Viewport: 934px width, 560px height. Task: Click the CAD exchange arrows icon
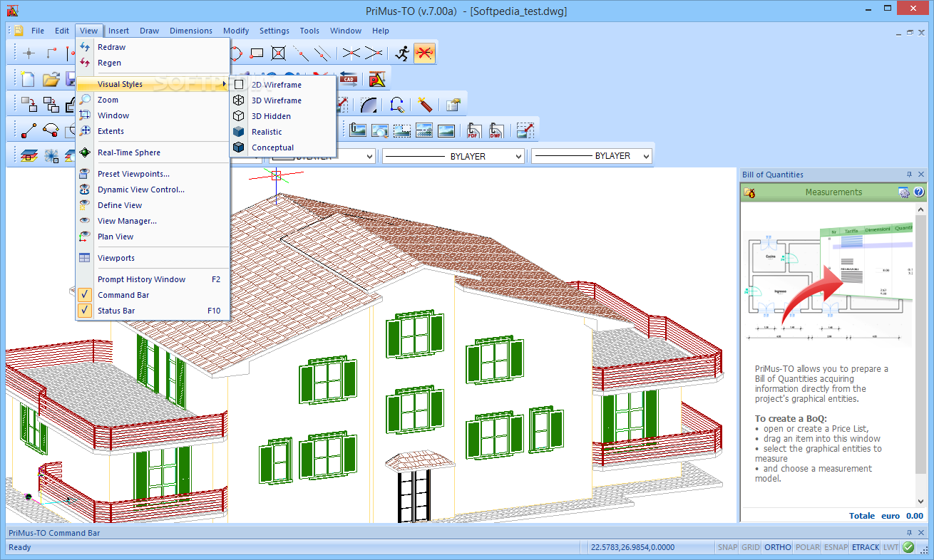point(348,79)
